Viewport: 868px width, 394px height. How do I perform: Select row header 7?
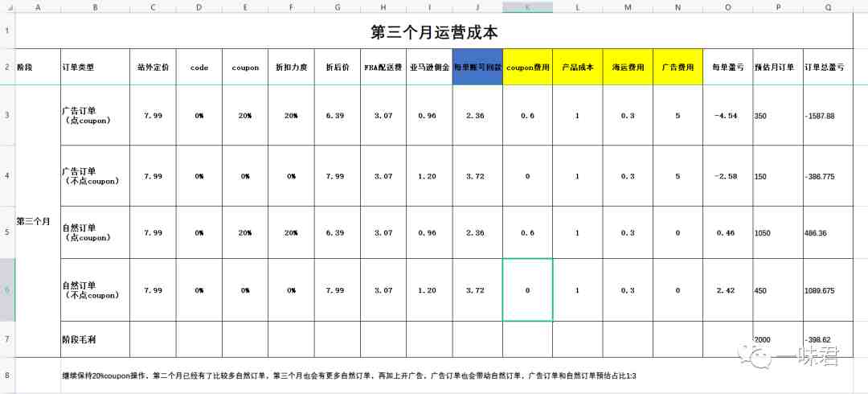click(7, 339)
